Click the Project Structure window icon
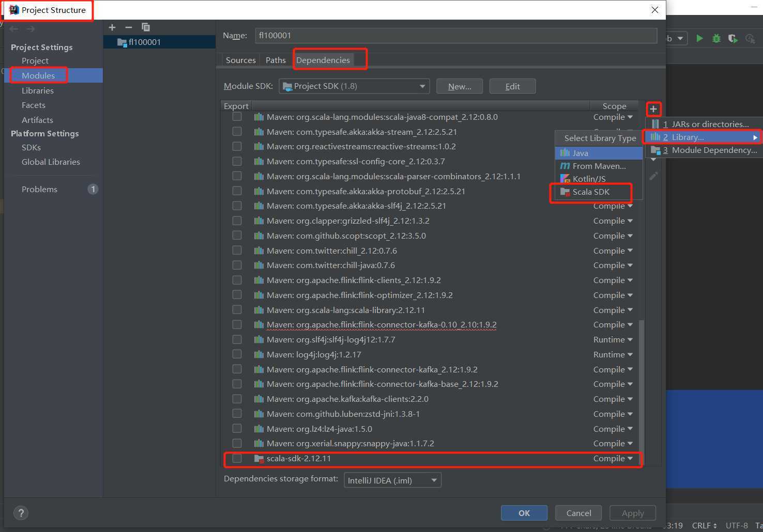The width and height of the screenshot is (763, 532). (14, 10)
